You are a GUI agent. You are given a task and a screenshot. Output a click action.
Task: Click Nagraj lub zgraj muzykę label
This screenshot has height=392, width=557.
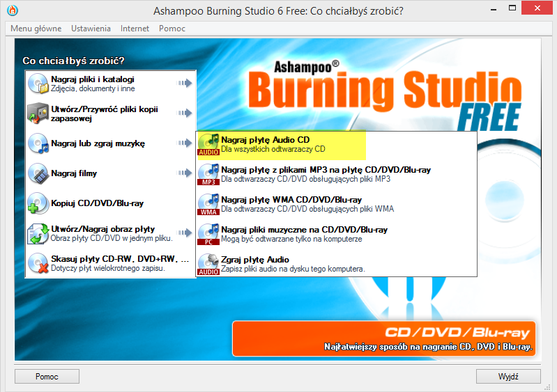click(x=98, y=143)
